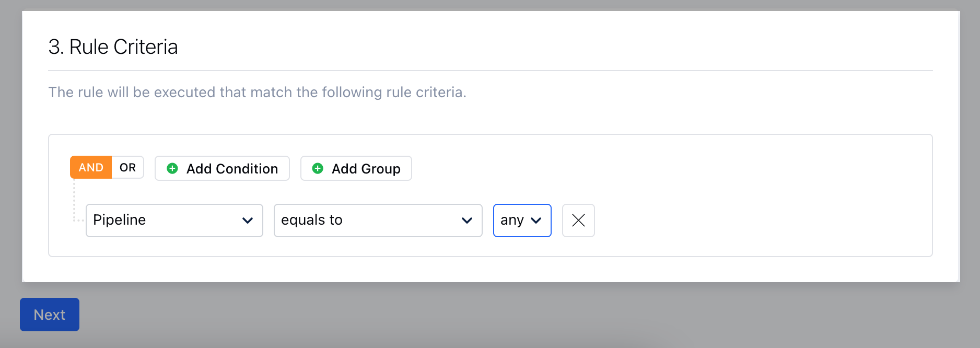
Task: Click the Rule Criteria section heading
Action: pos(113,47)
